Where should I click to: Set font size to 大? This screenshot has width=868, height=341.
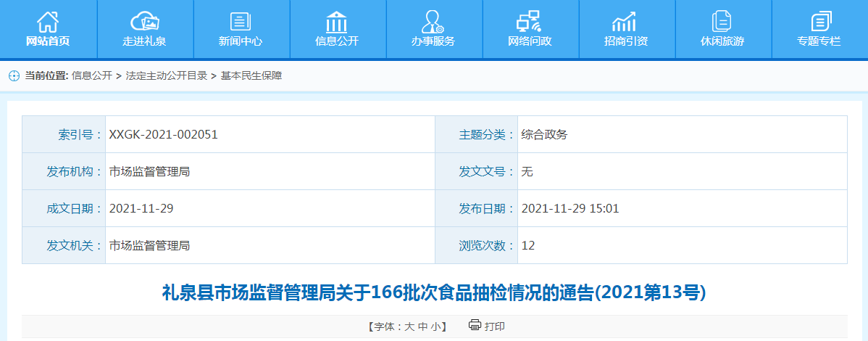409,326
